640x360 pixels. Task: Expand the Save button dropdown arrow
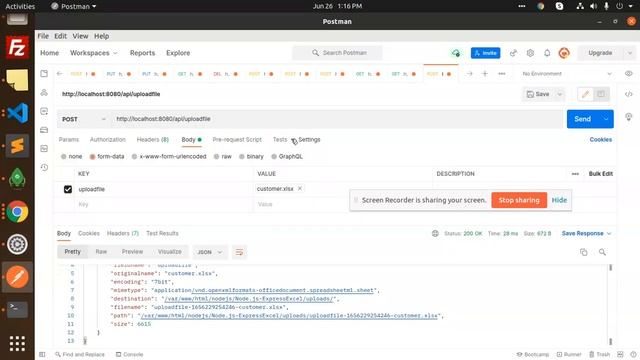point(560,94)
